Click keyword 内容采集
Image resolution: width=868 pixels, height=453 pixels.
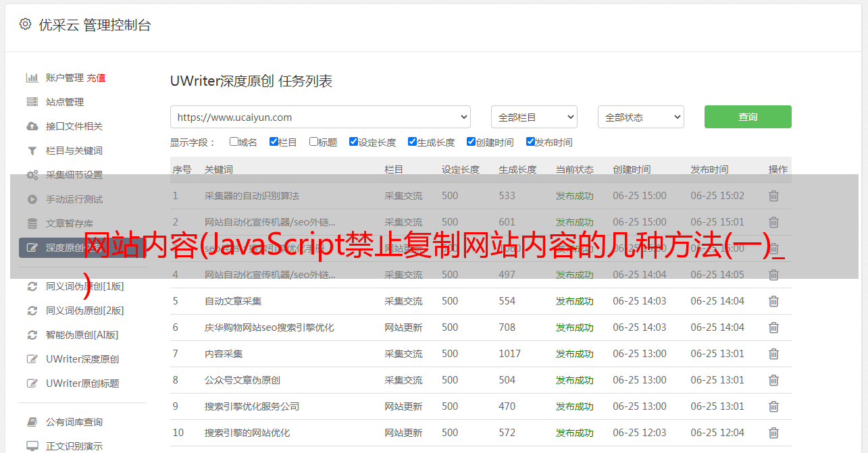224,354
